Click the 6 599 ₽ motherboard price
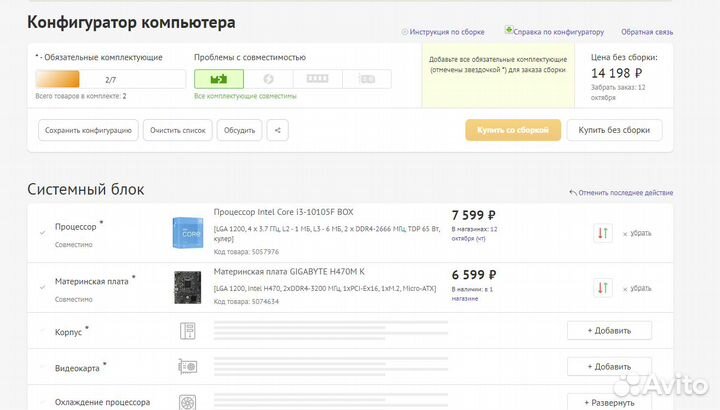 pyautogui.click(x=473, y=275)
